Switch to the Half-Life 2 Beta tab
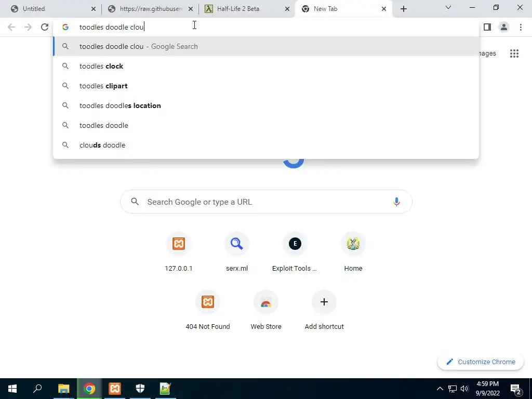The image size is (532, 399). (x=246, y=9)
